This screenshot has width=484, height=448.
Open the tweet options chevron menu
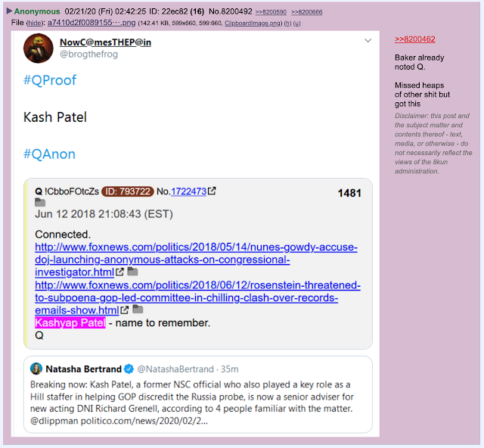368,40
